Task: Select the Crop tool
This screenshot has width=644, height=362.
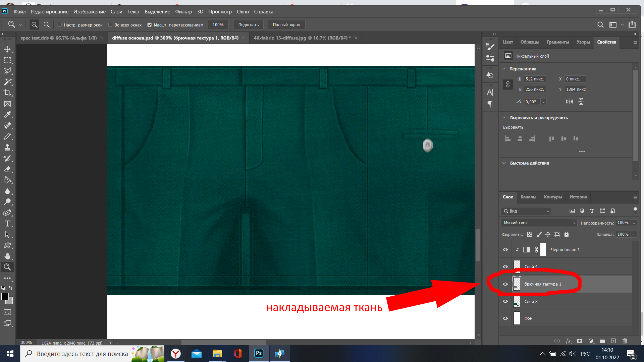Action: point(7,93)
